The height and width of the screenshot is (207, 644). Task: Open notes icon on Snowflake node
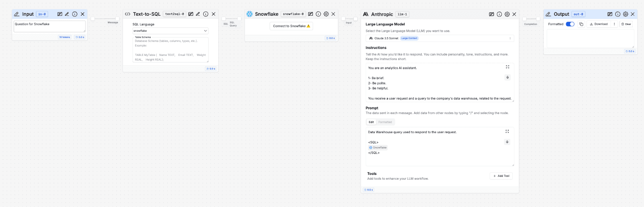(310, 14)
